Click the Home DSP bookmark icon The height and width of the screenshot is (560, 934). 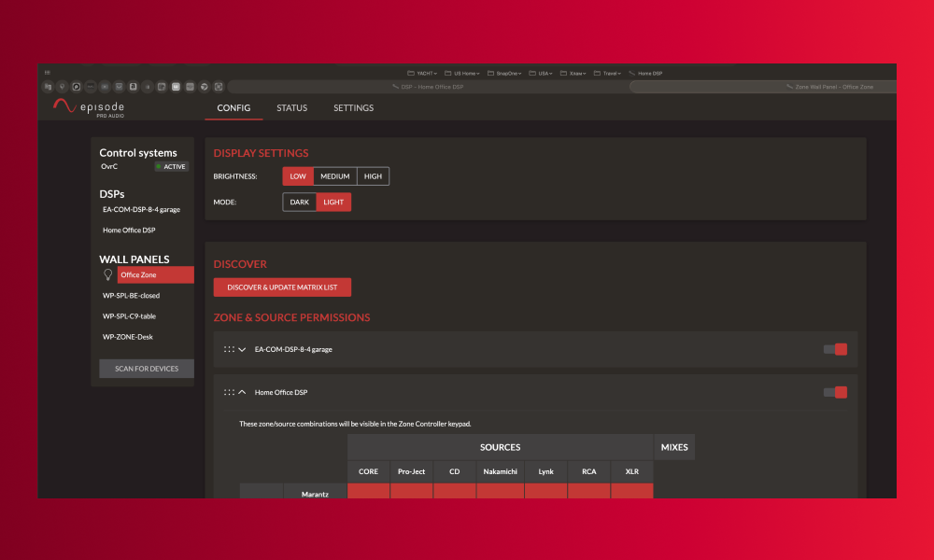click(x=632, y=73)
